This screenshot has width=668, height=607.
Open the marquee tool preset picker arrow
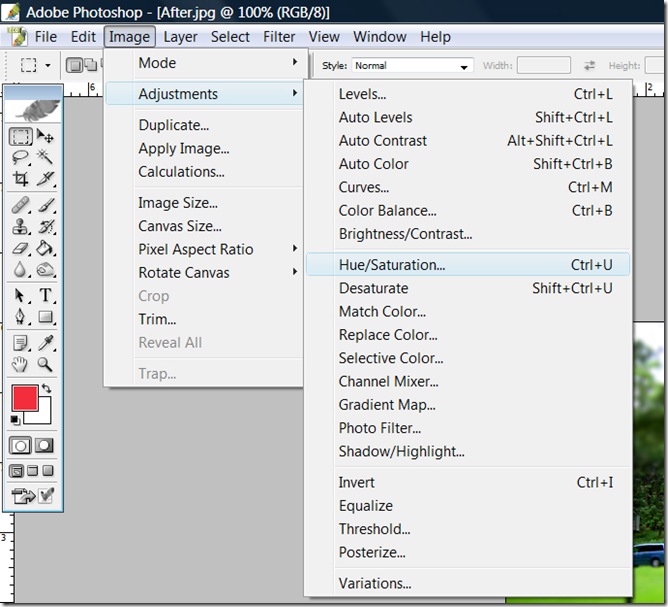pyautogui.click(x=48, y=66)
